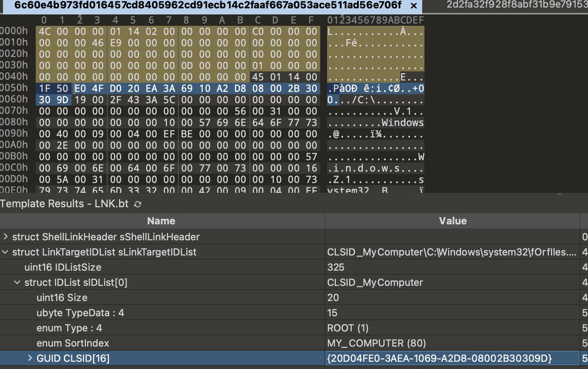Click the Template Results - LNK.bt title
Image resolution: width=588 pixels, height=369 pixels.
pos(63,204)
